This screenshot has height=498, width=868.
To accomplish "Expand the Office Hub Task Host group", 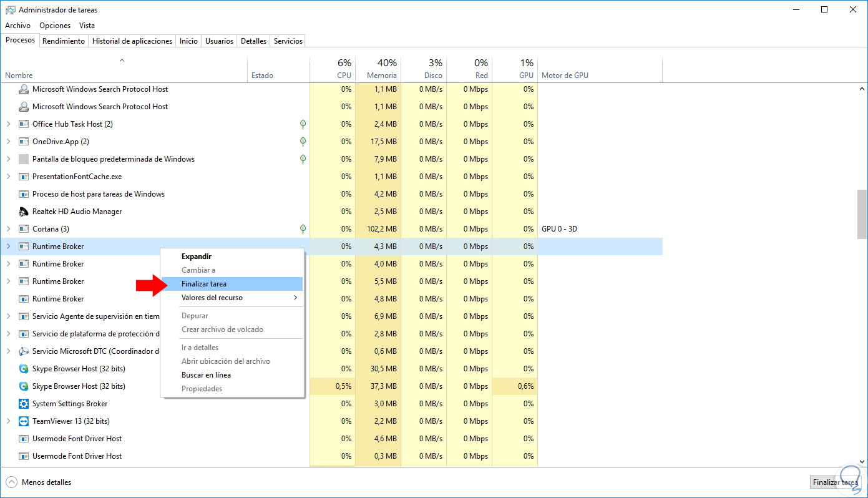I will coord(8,124).
